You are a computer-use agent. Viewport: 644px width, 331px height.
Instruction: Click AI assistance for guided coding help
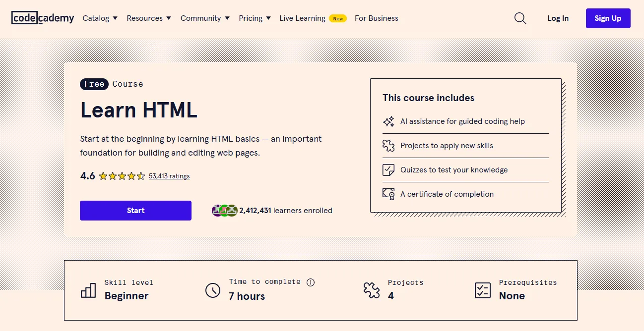click(x=462, y=121)
